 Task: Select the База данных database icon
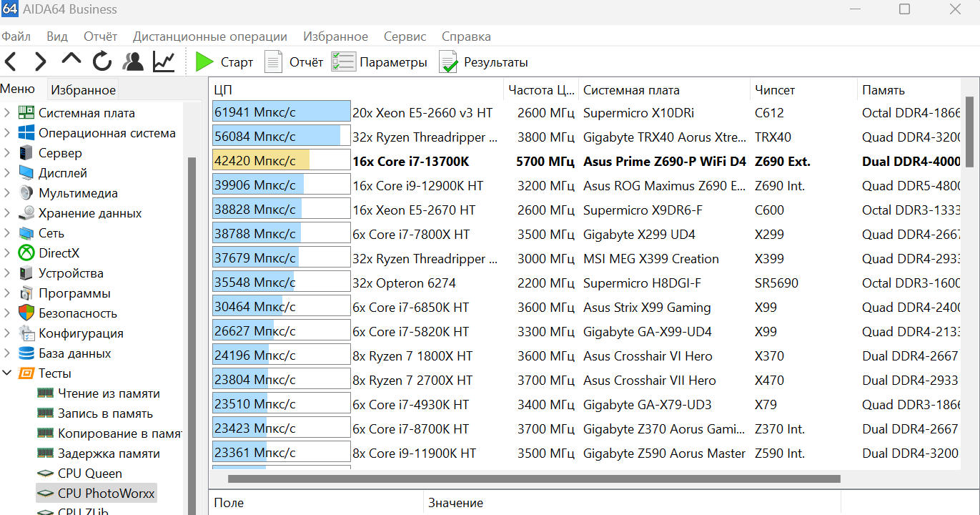(x=26, y=353)
